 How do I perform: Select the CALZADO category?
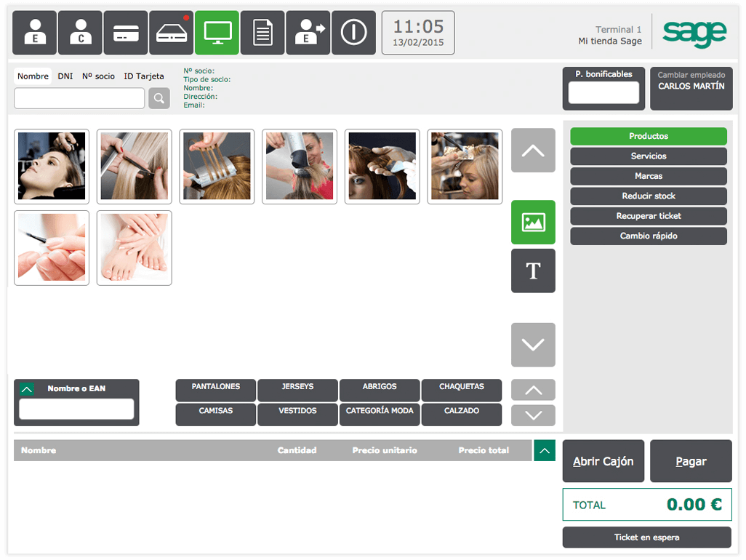pyautogui.click(x=462, y=415)
